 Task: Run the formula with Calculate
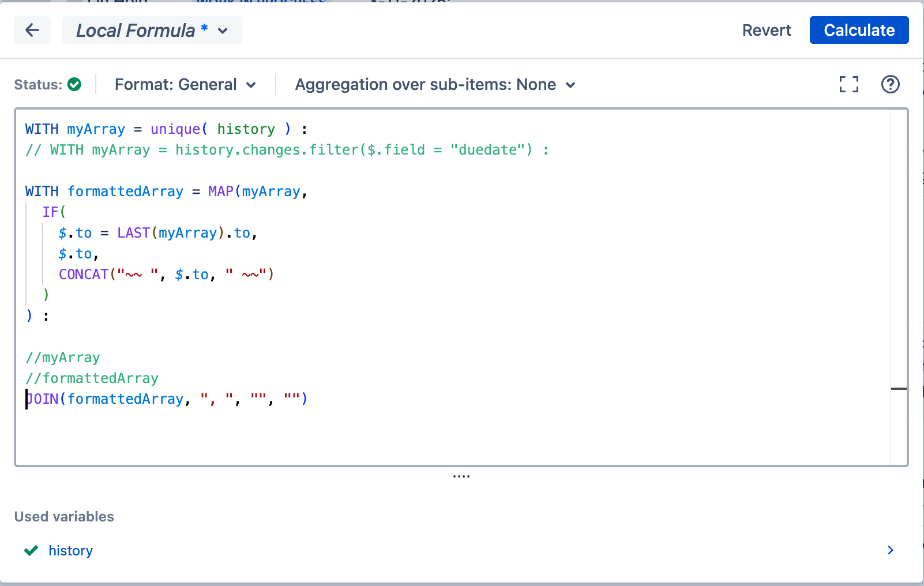coord(859,30)
